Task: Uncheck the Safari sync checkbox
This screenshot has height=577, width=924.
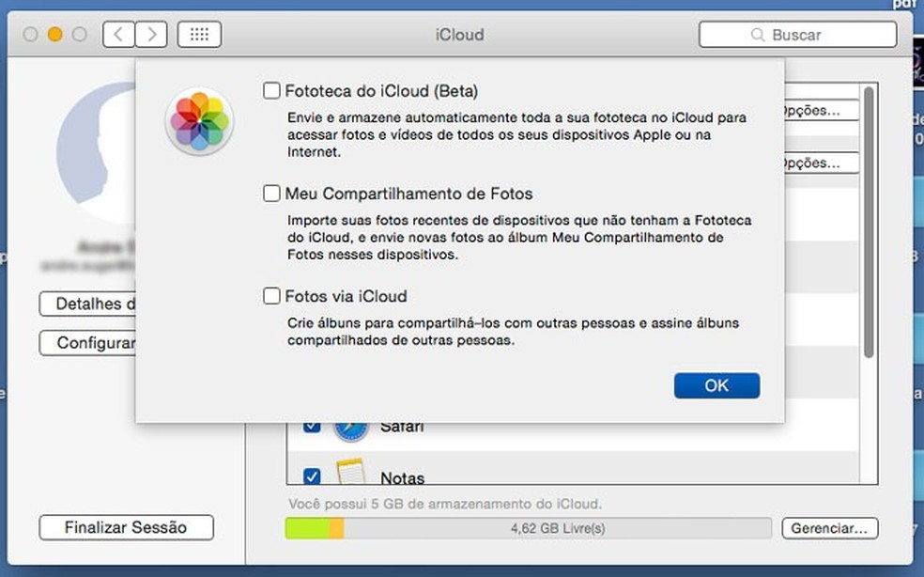Action: [312, 427]
